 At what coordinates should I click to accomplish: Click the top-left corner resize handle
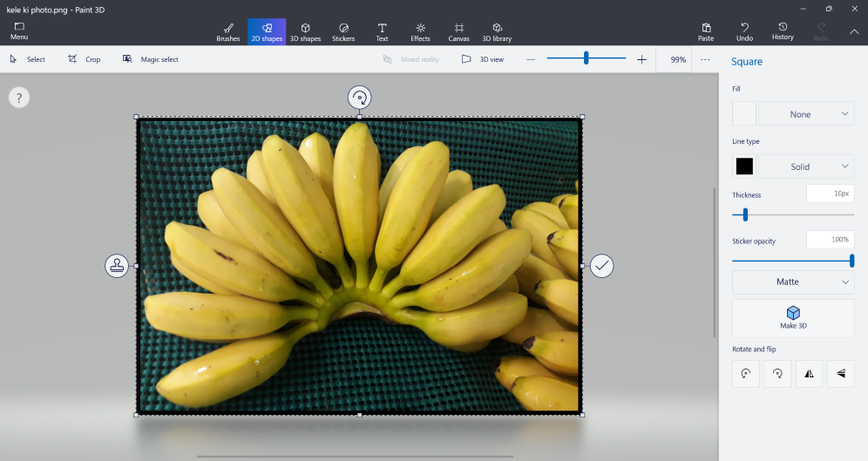coord(136,117)
